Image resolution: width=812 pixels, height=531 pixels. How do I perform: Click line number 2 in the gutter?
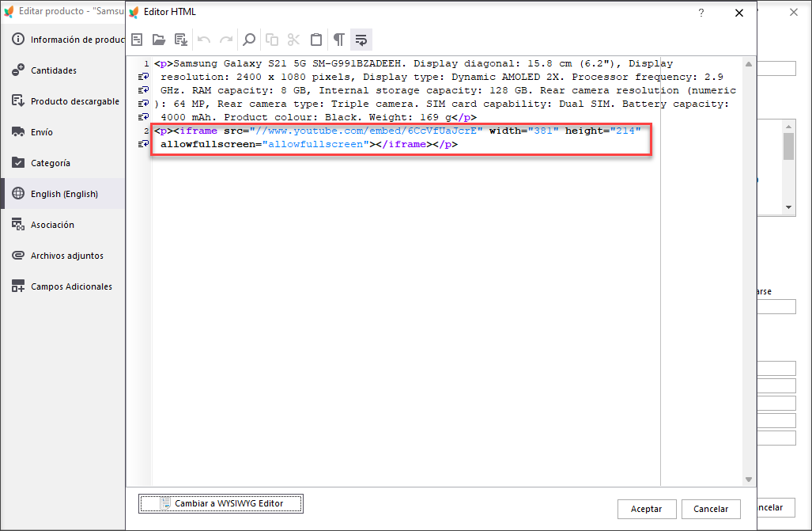(x=146, y=131)
